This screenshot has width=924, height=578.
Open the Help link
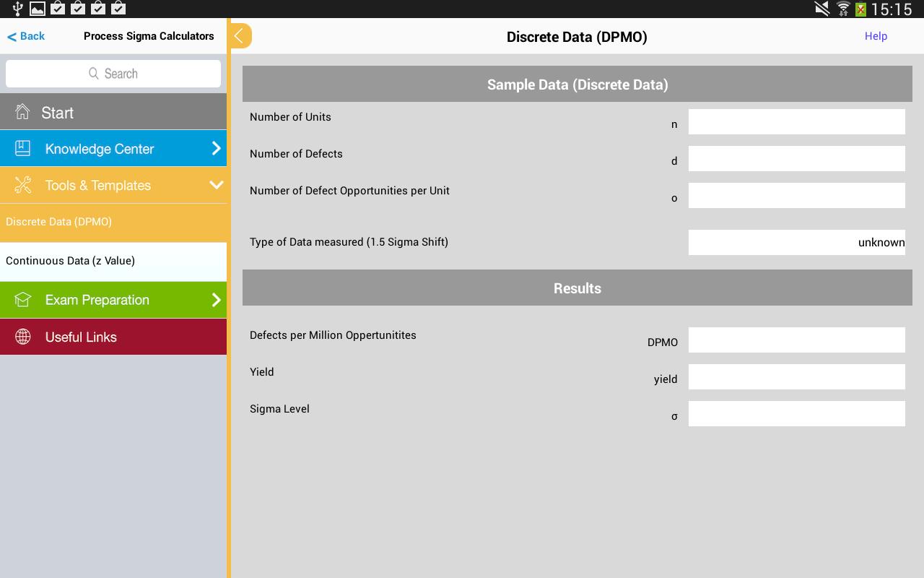[x=876, y=36]
